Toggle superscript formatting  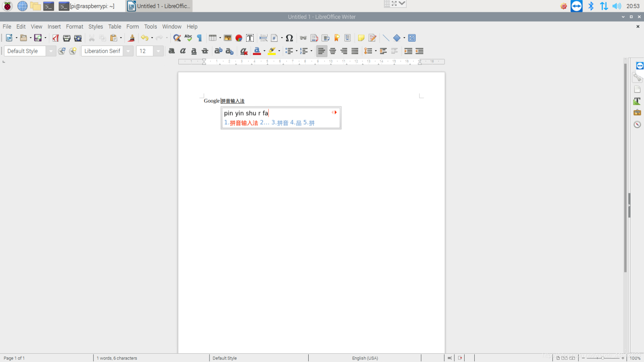[219, 51]
